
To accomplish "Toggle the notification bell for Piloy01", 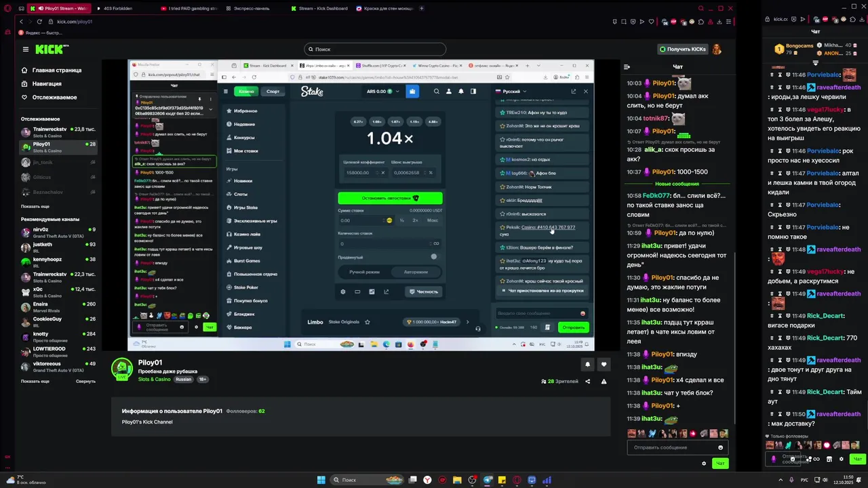I will click(587, 365).
